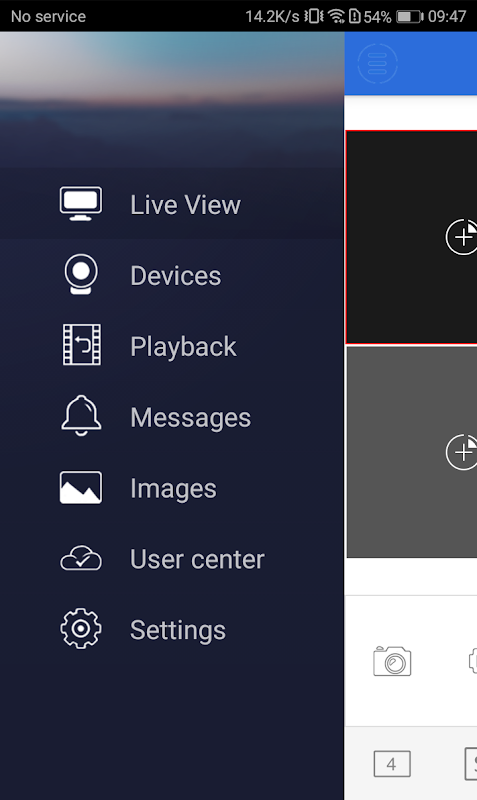
Task: Tap the User center cloud icon
Action: (81, 558)
